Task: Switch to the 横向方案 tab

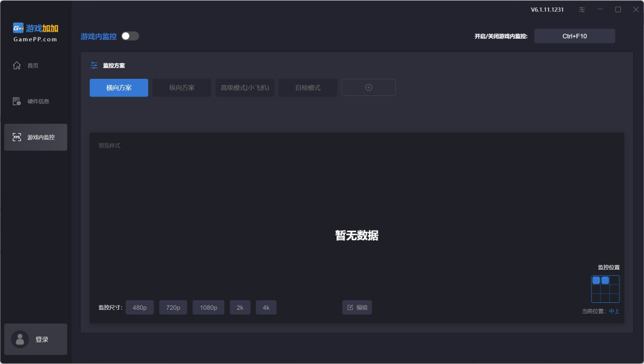Action: 119,88
